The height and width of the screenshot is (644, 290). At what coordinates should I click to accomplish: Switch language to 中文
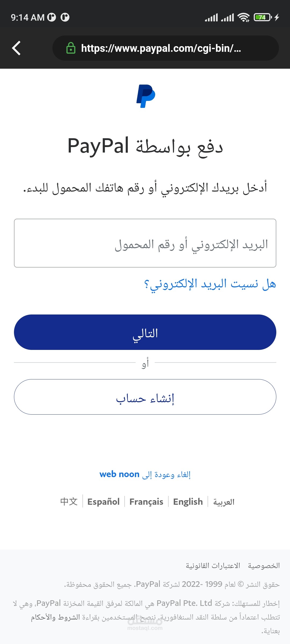69,502
